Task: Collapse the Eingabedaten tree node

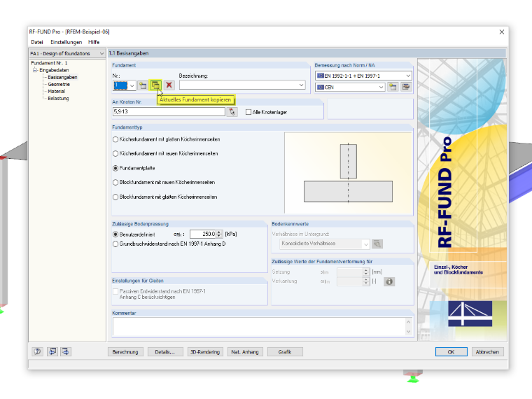Action: (x=34, y=70)
